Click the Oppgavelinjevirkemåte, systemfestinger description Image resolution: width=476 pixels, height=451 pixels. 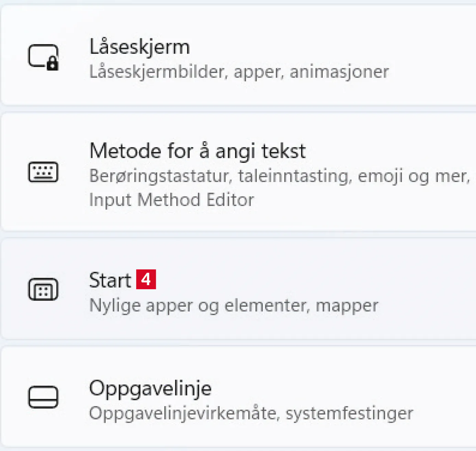coord(251,413)
